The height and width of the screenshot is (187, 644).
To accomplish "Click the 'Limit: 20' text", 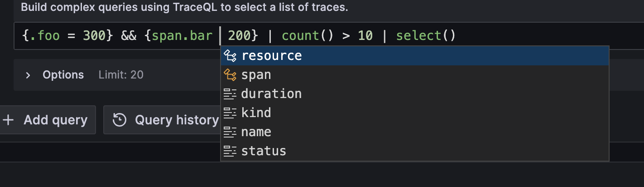I will (121, 75).
